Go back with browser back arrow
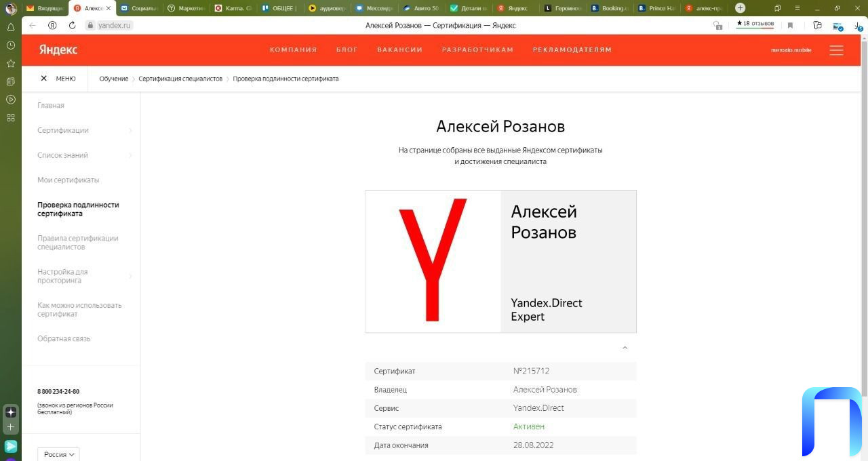 point(33,25)
